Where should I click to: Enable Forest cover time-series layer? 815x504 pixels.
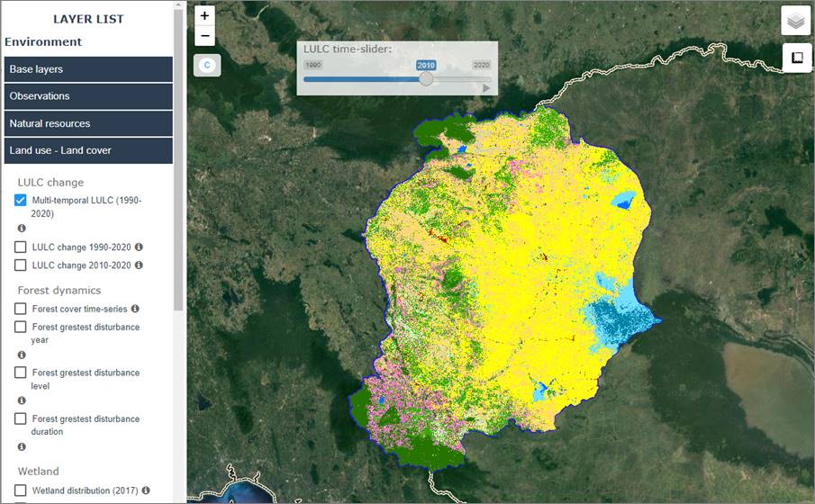point(21,309)
